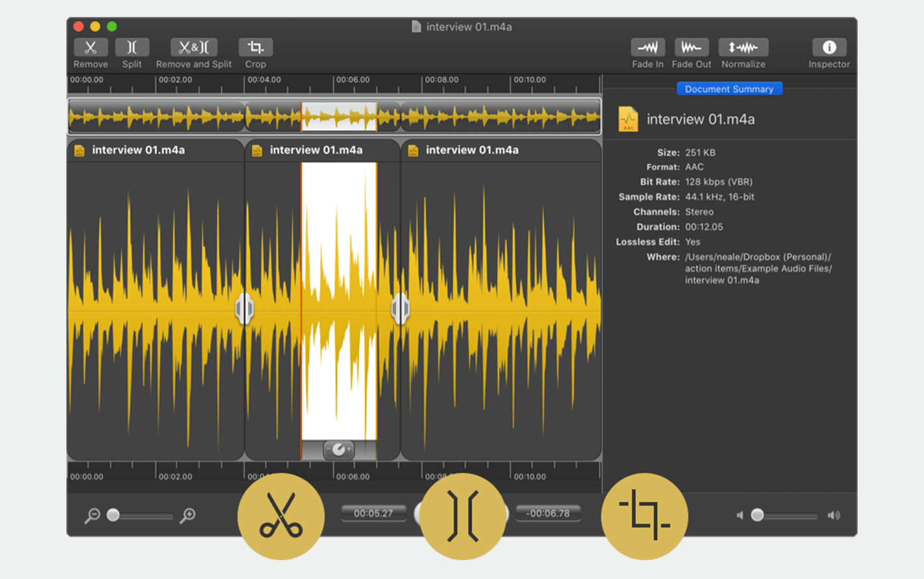
Task: Click the file path under 'Where:'
Action: point(758,269)
